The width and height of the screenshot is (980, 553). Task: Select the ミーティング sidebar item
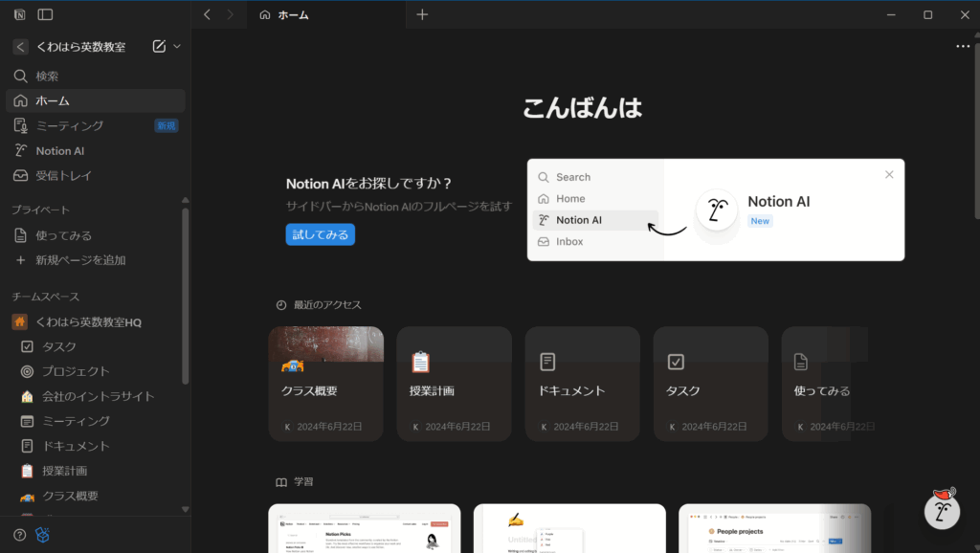pos(69,125)
